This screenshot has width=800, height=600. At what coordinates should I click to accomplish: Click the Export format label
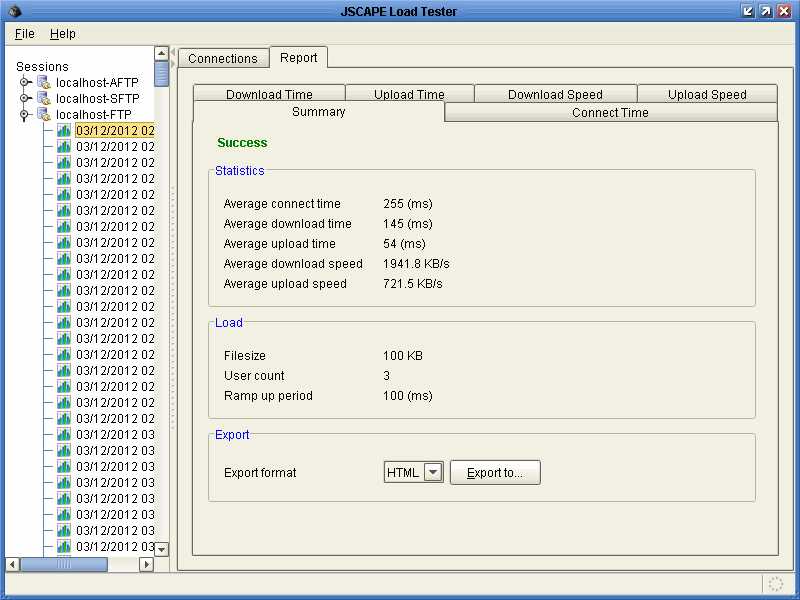[x=260, y=472]
